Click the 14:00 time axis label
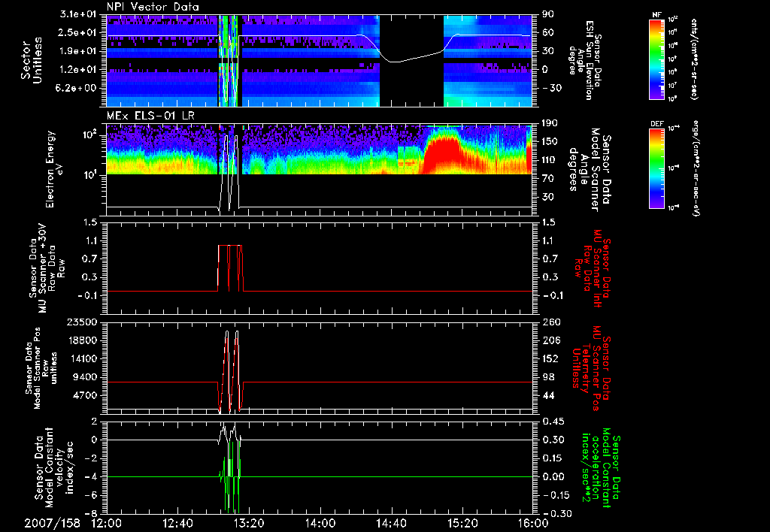The height and width of the screenshot is (532, 770). [320, 523]
